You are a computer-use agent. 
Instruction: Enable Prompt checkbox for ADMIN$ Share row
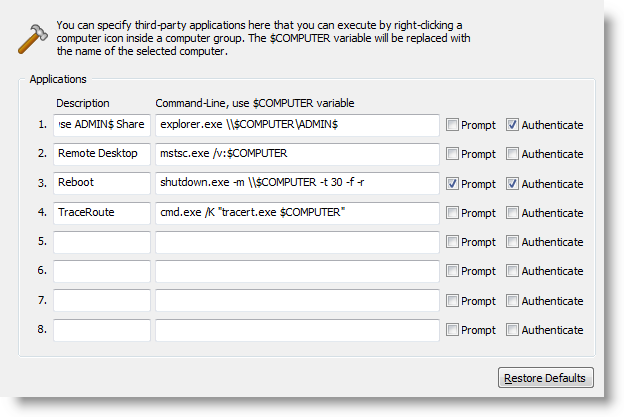pos(452,125)
